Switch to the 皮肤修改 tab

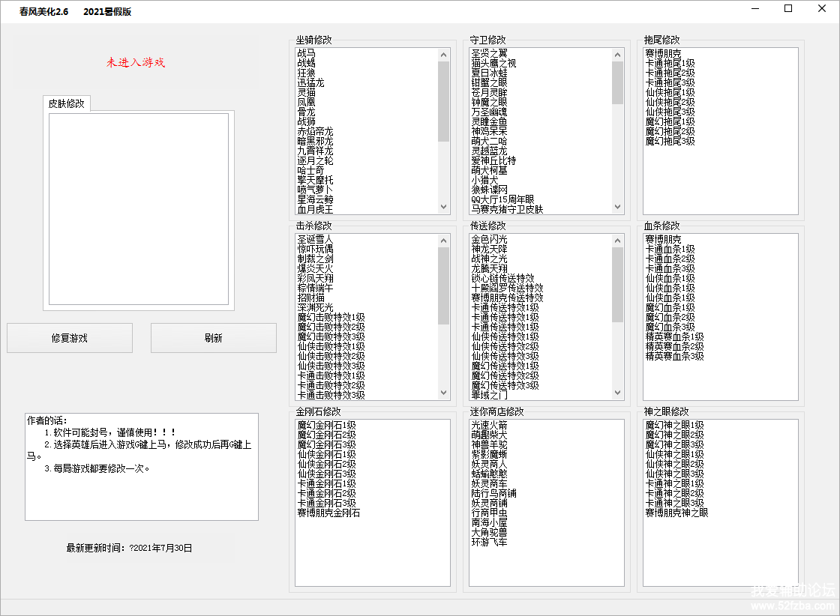pos(67,103)
